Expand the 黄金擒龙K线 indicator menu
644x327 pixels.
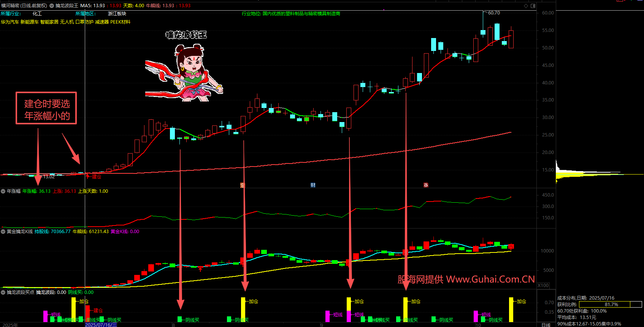tap(3, 232)
